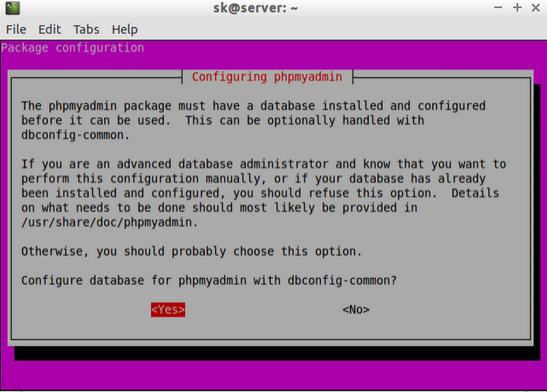The width and height of the screenshot is (547, 392).
Task: Open the Help menu
Action: (x=125, y=30)
